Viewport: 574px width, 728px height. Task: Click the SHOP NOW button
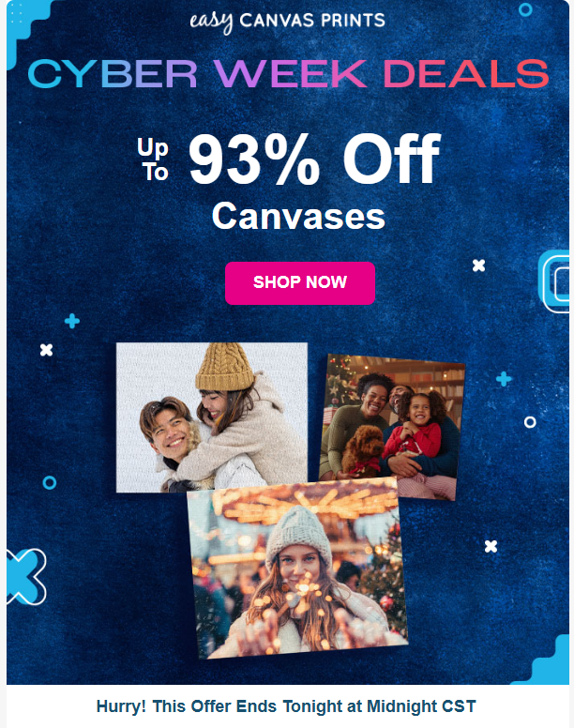click(x=300, y=283)
